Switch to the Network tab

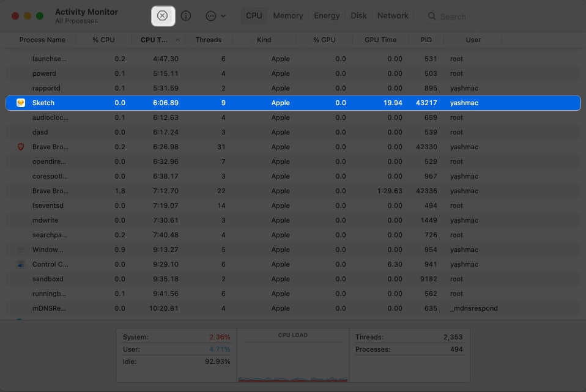pos(393,16)
